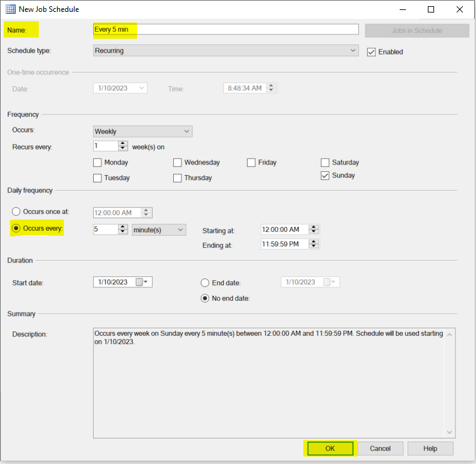476x464 pixels.
Task: Open the Schedule type dropdown
Action: tap(226, 51)
